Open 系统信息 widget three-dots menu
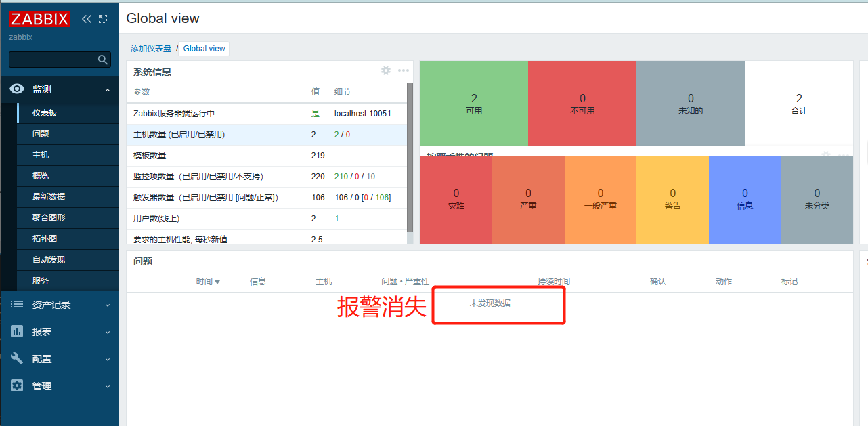Viewport: 868px width, 426px height. (404, 70)
